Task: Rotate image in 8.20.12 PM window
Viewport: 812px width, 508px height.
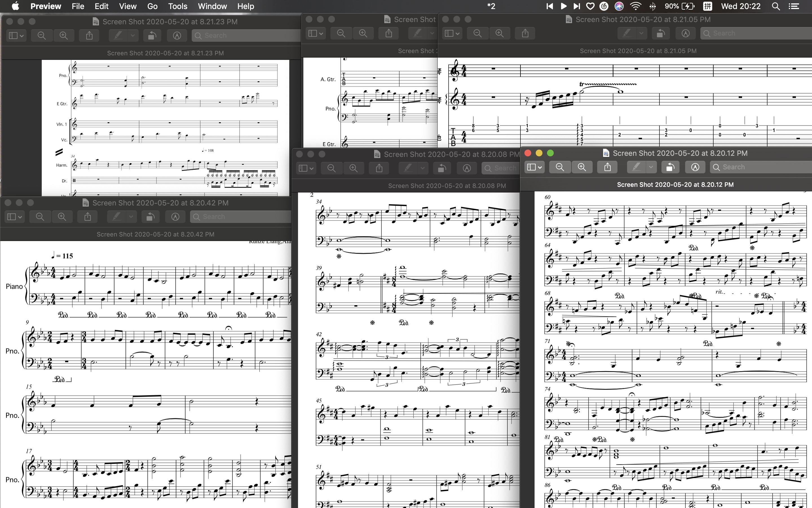Action: pos(670,167)
